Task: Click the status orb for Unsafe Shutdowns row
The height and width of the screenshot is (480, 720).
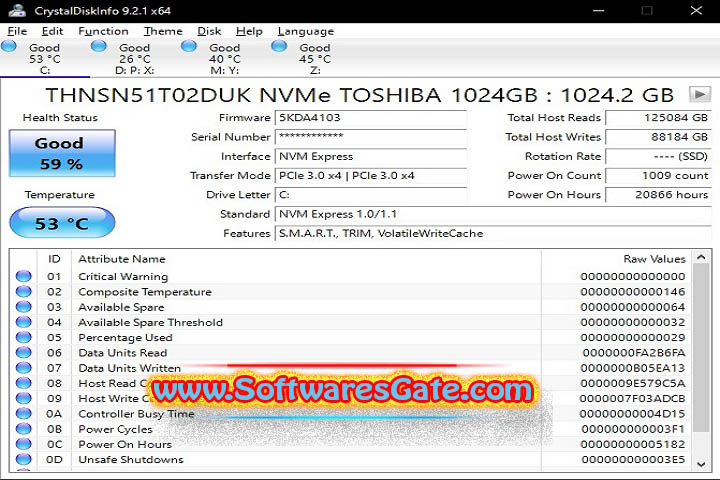Action: tap(23, 459)
